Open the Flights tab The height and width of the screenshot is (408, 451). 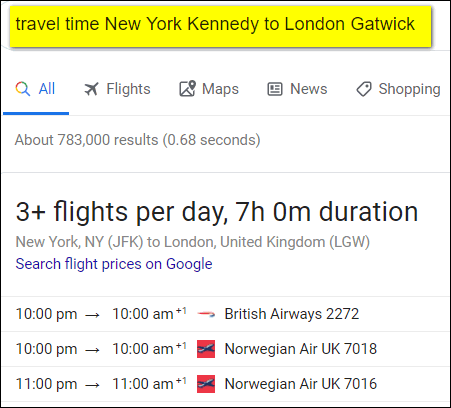(x=117, y=89)
